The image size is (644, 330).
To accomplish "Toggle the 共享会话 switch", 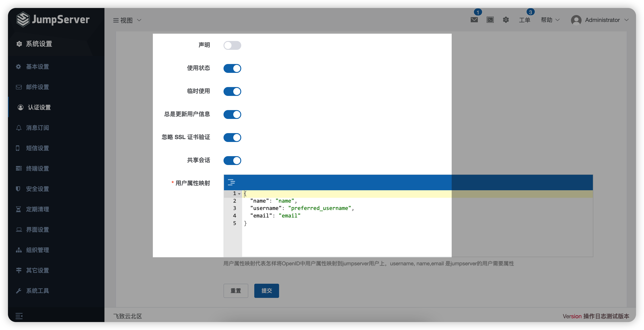I will (x=232, y=160).
